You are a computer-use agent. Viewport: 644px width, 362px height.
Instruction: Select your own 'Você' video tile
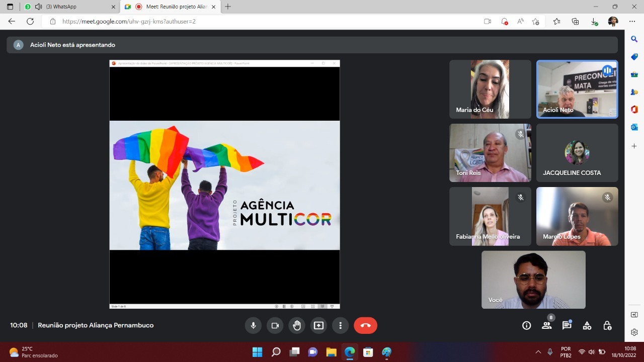(533, 280)
